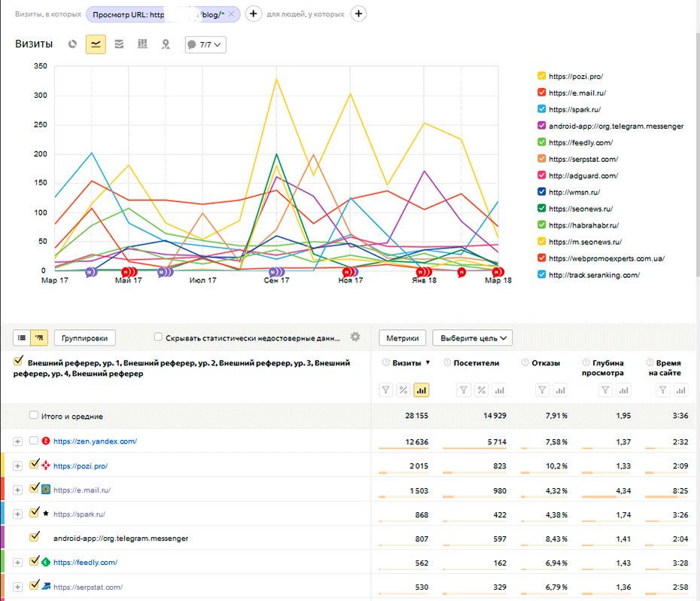The height and width of the screenshot is (601, 700).
Task: Open the Группировки button
Action: (x=84, y=338)
